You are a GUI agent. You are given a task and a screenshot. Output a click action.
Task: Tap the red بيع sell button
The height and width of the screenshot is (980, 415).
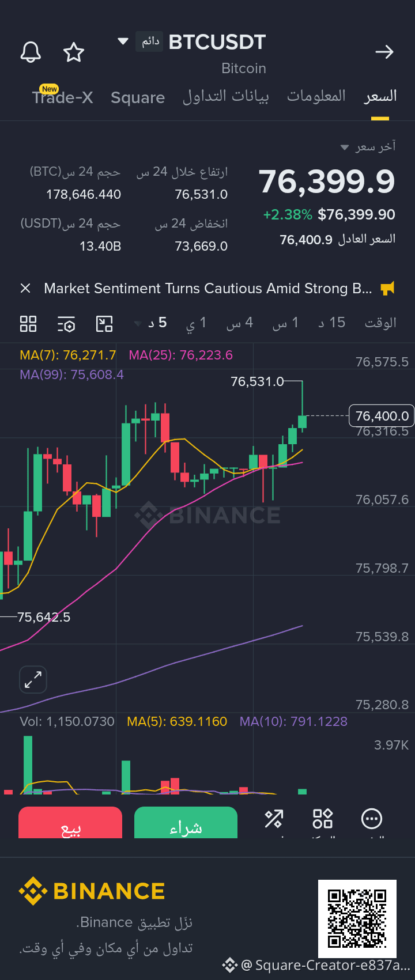pyautogui.click(x=70, y=823)
